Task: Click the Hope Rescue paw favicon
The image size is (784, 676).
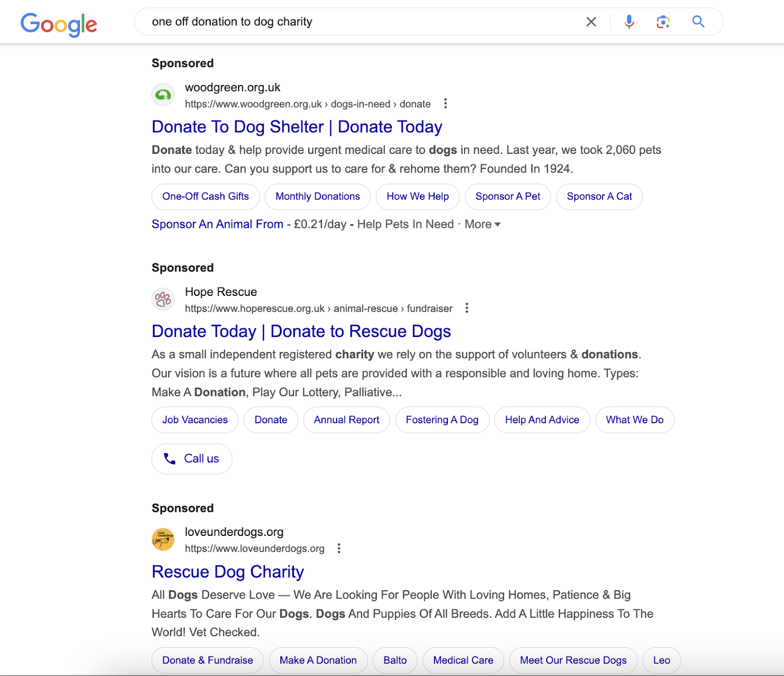Action: pyautogui.click(x=163, y=299)
